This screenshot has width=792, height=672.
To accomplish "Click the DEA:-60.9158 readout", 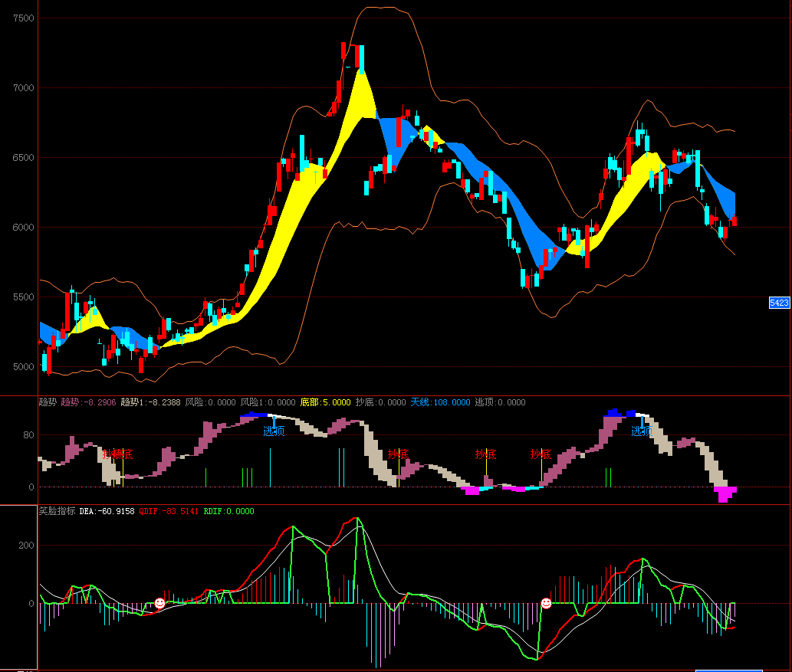I will tap(107, 511).
